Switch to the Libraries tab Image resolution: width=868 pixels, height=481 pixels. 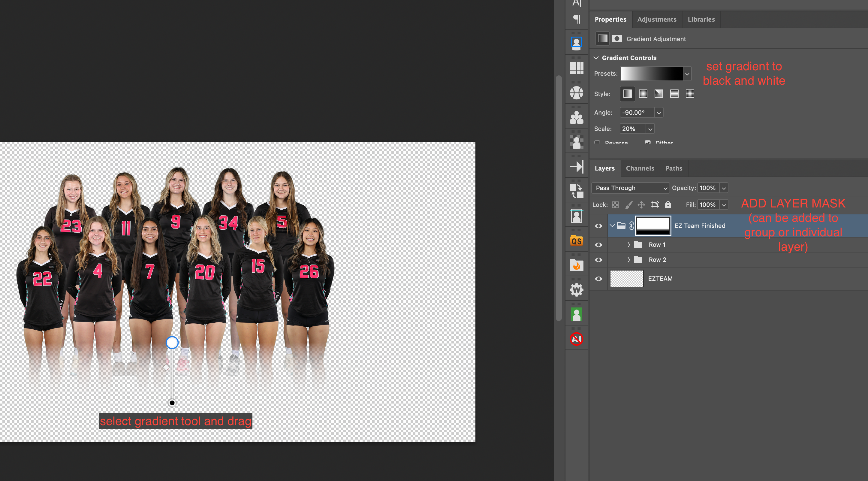[x=701, y=19]
